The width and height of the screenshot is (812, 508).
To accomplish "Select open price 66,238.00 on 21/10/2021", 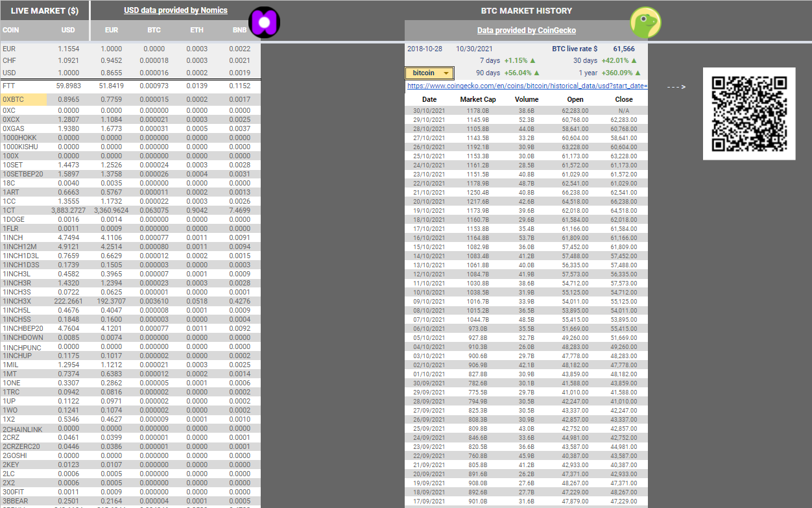I will (575, 193).
